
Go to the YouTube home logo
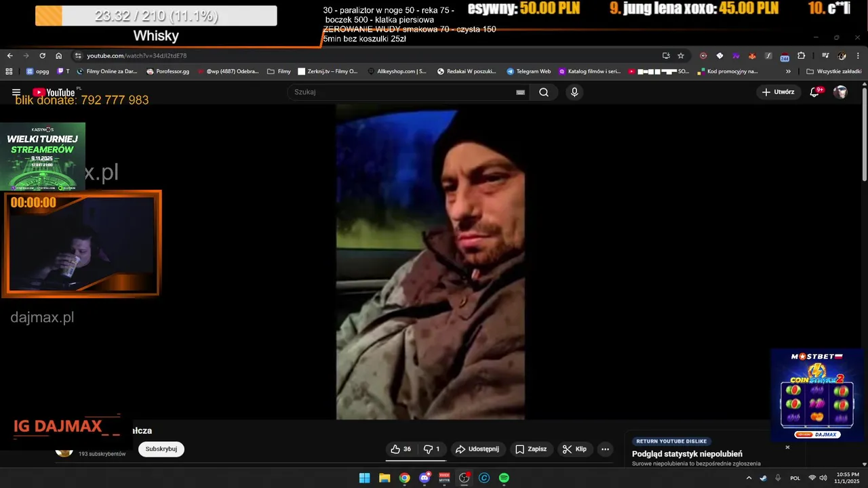pyautogui.click(x=54, y=92)
